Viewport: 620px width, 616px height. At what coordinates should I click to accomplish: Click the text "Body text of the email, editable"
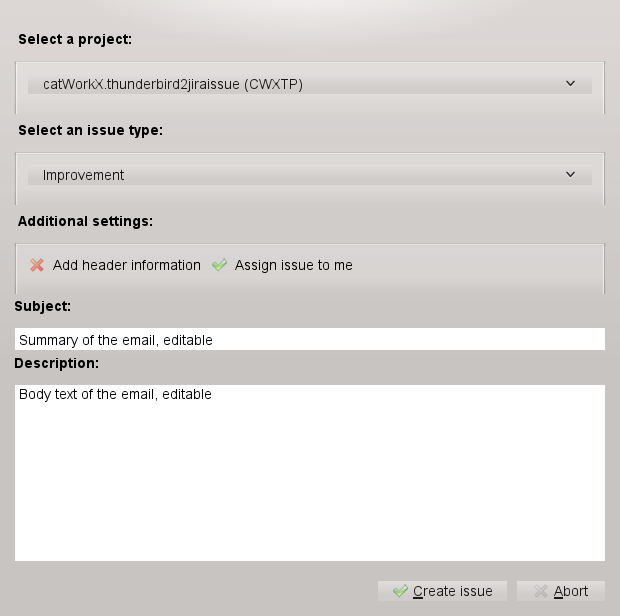point(115,394)
